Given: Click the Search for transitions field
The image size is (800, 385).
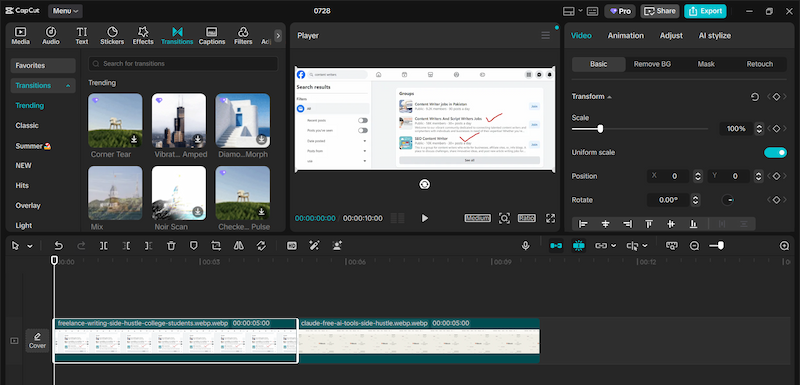Looking at the screenshot, I should (183, 64).
